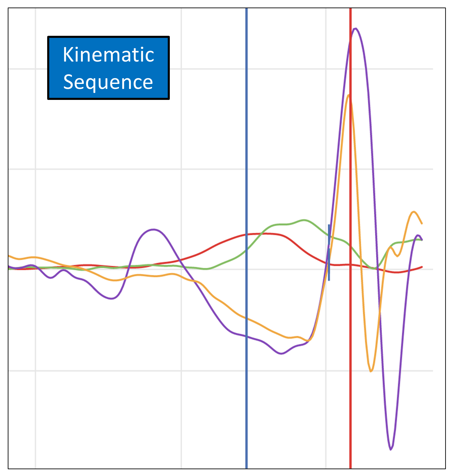Select the green curve's highest point
Screen dimensions: 452x476
click(x=304, y=220)
